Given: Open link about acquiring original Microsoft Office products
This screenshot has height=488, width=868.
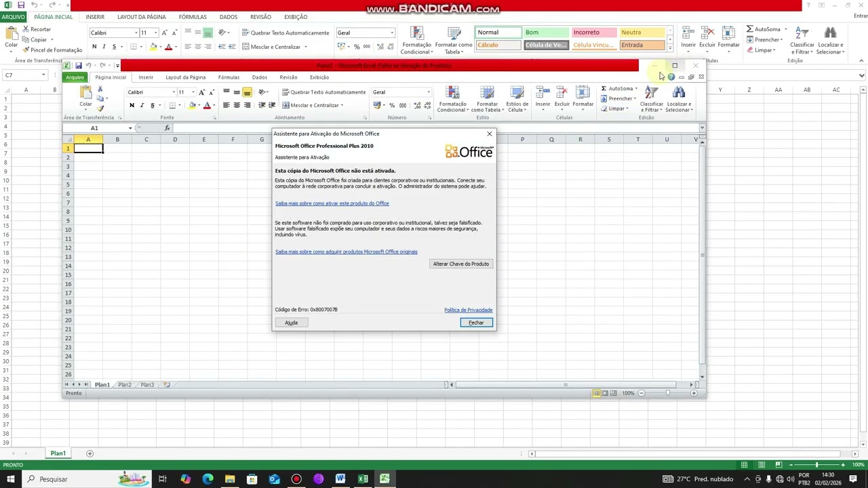Looking at the screenshot, I should click(x=347, y=251).
